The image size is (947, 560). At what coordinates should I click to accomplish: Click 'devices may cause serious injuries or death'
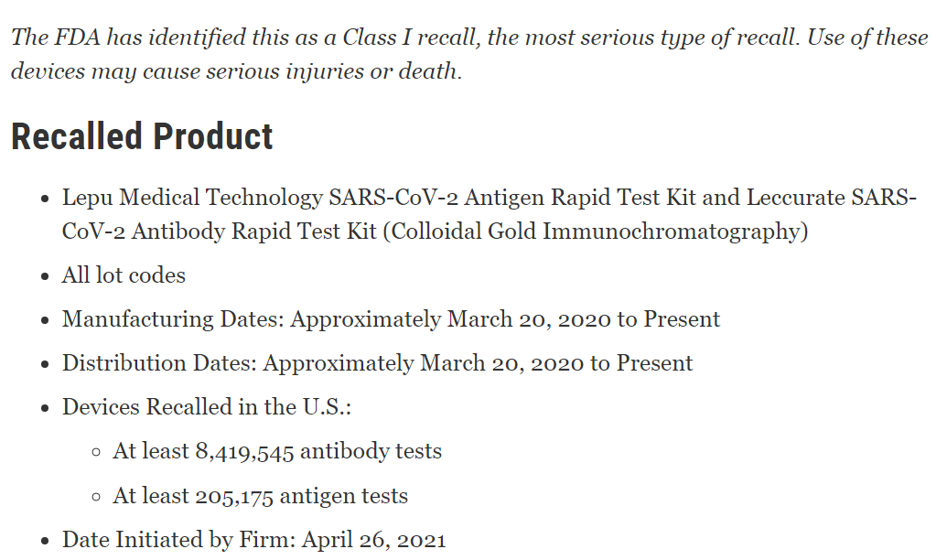click(236, 71)
